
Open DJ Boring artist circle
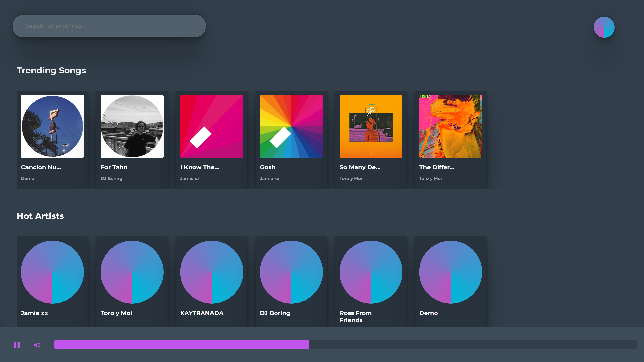291,272
